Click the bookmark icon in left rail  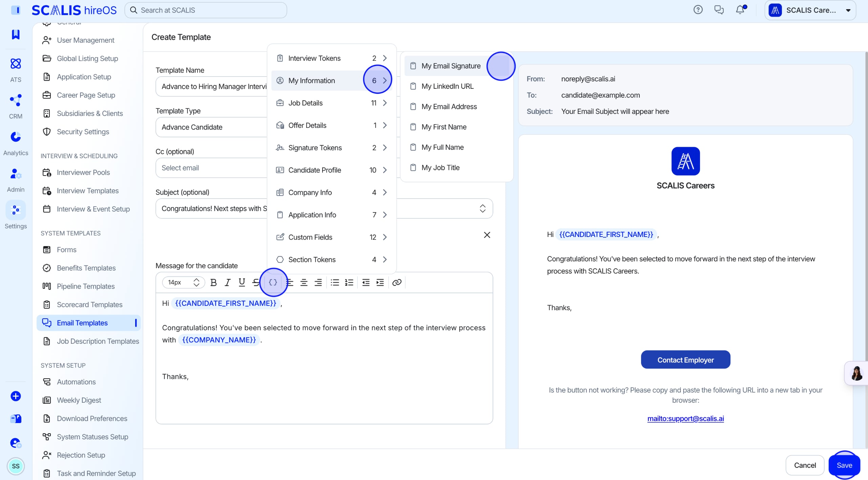tap(16, 34)
